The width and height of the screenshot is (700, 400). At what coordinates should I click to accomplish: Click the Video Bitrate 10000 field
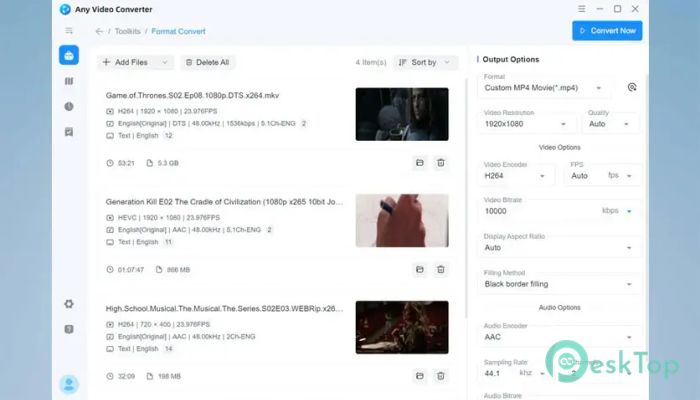coord(538,211)
